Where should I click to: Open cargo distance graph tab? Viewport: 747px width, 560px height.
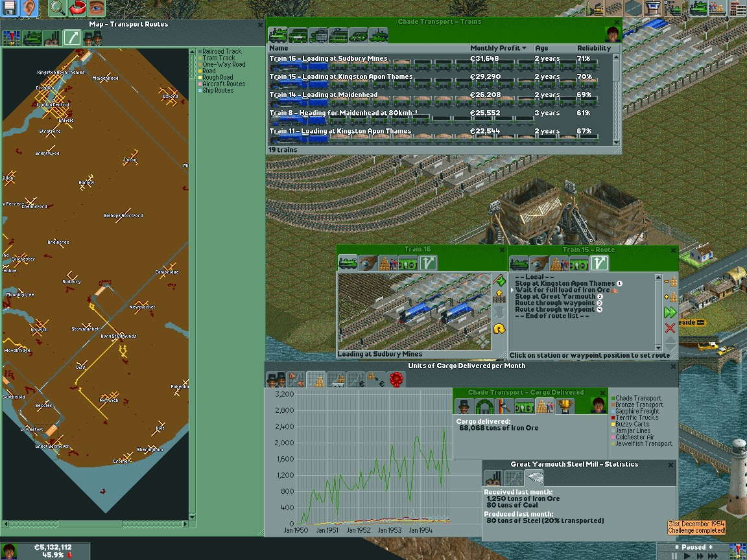click(x=335, y=380)
